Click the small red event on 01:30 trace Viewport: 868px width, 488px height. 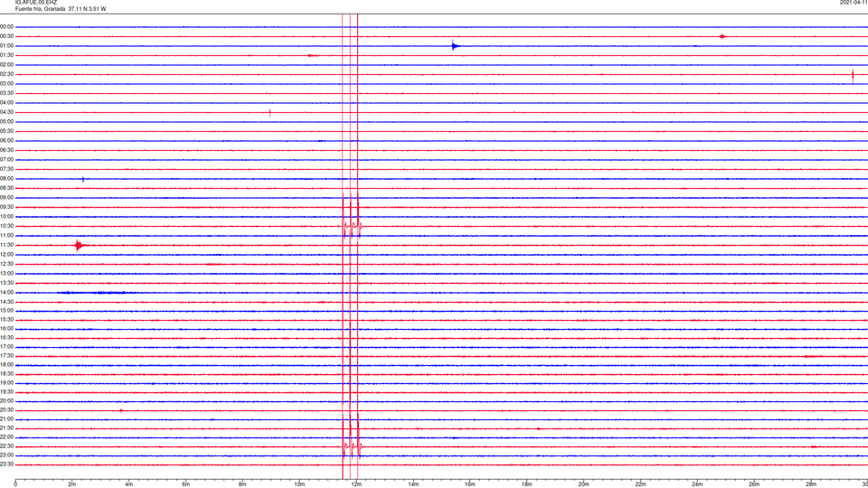(311, 55)
